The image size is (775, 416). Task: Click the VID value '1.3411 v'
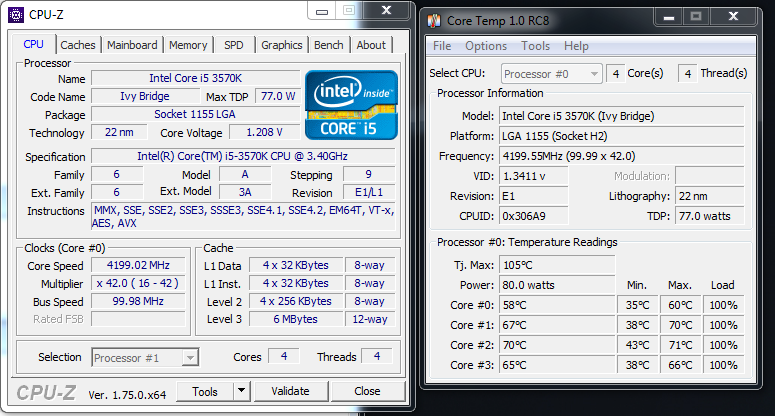[534, 176]
